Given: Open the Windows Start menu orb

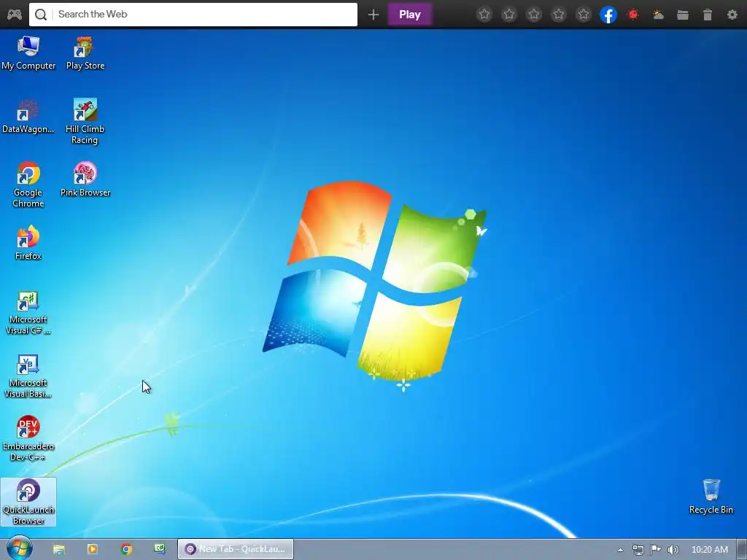Looking at the screenshot, I should coord(20,548).
